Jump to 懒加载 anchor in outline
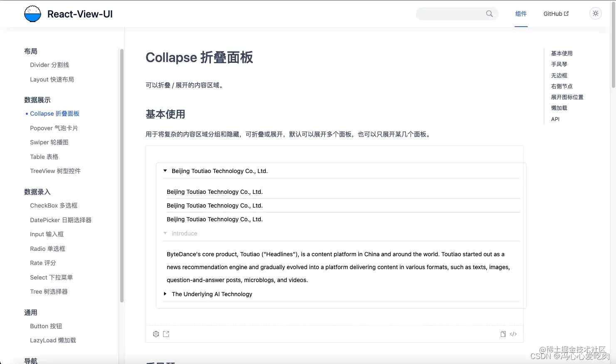Image resolution: width=616 pixels, height=364 pixels. 559,108
